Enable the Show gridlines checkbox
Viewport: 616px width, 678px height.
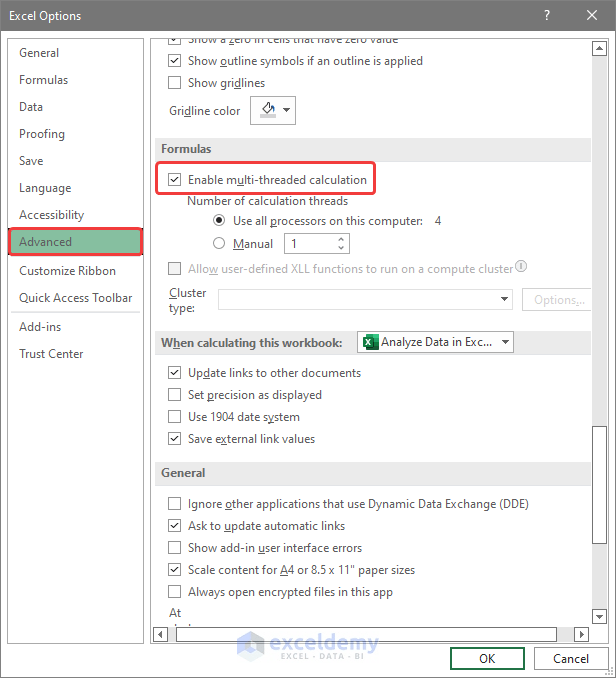(x=175, y=83)
